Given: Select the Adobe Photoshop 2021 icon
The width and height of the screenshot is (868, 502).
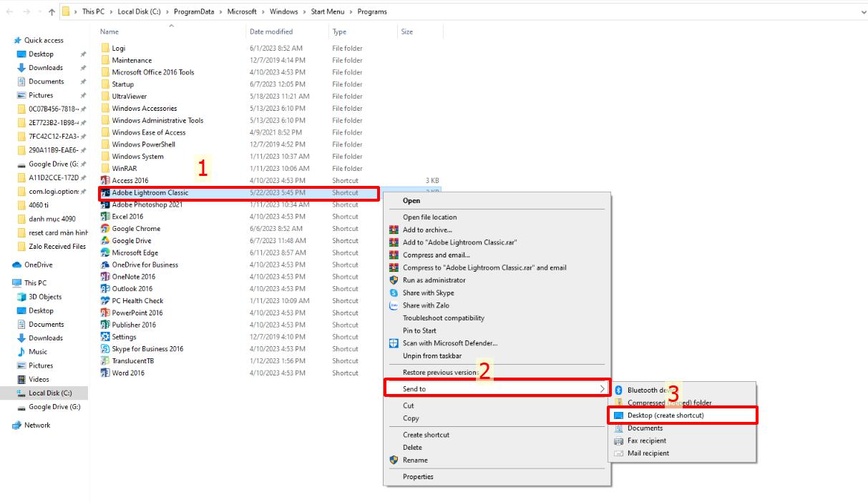Looking at the screenshot, I should pyautogui.click(x=105, y=205).
